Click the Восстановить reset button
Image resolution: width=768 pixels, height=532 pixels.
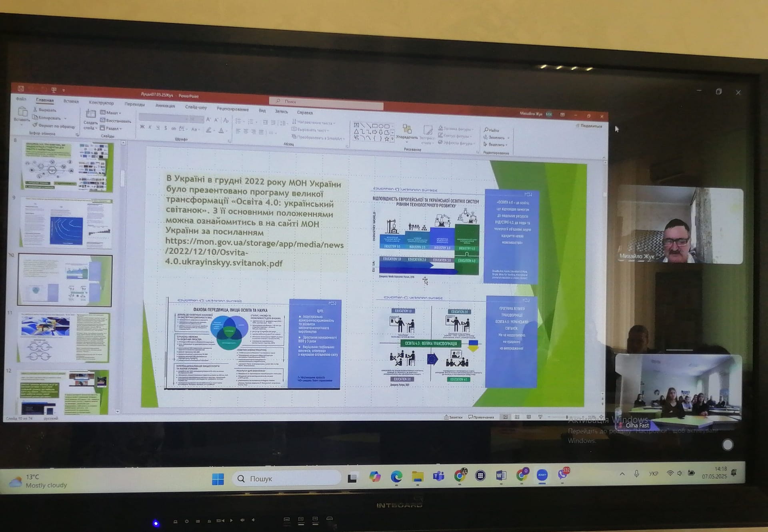[116, 121]
